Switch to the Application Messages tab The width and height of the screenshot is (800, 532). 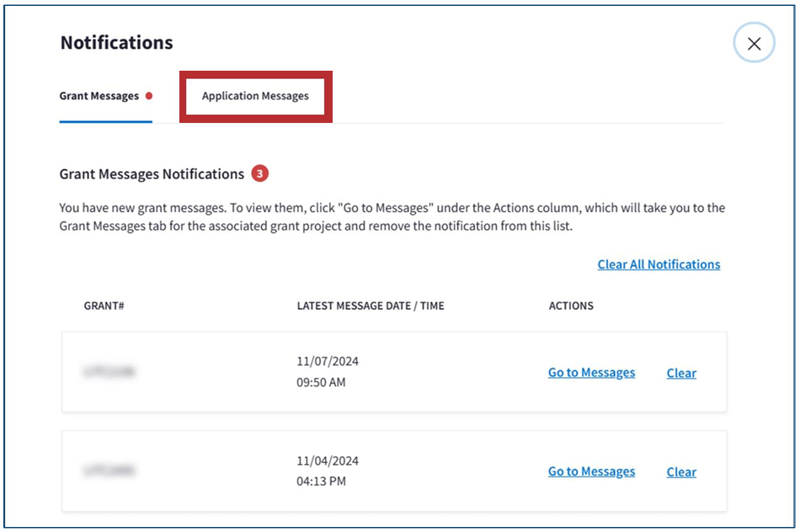255,96
